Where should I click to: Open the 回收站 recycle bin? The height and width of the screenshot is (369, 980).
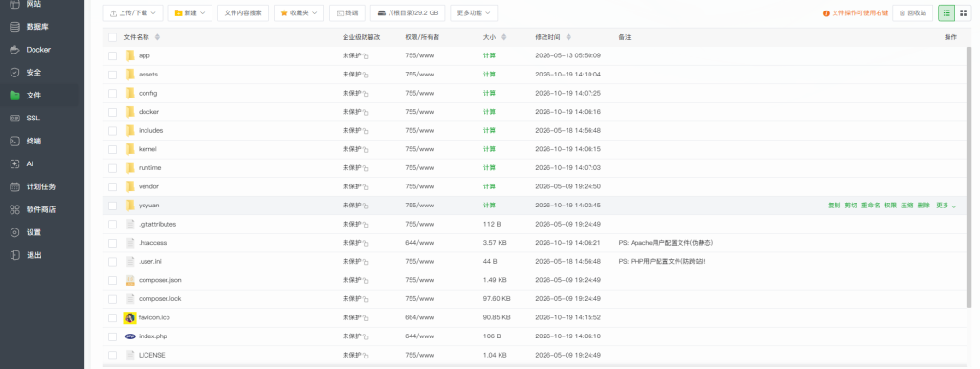point(912,13)
